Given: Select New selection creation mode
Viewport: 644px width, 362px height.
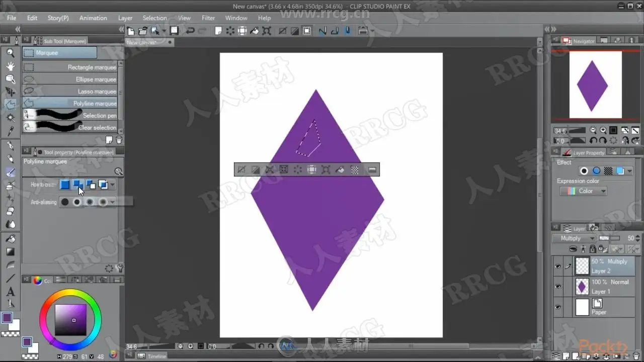Looking at the screenshot, I should (x=65, y=185).
